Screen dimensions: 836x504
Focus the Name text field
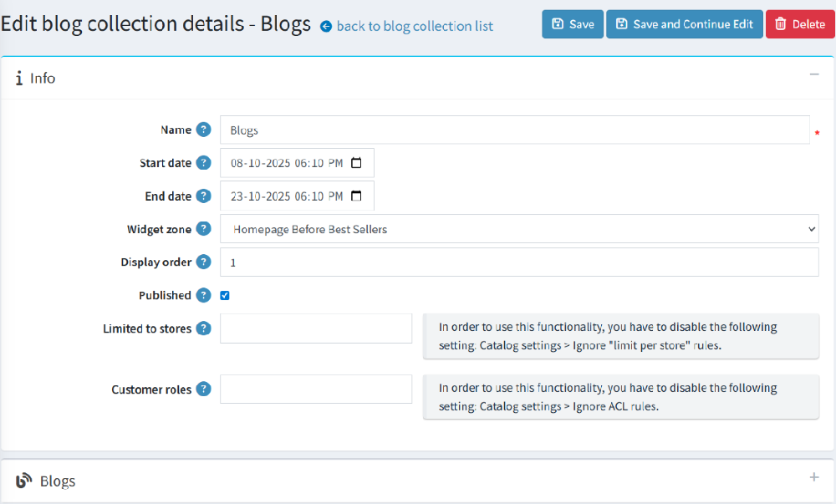tap(514, 130)
